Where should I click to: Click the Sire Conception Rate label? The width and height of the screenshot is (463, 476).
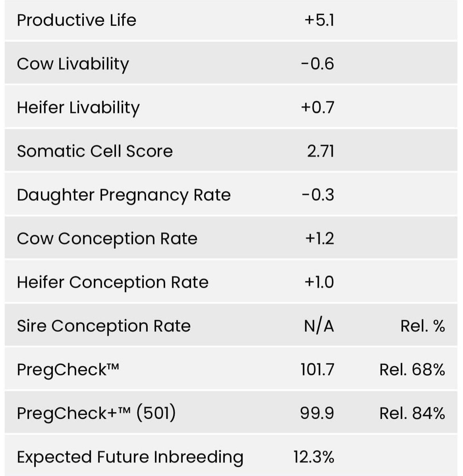[x=104, y=326]
